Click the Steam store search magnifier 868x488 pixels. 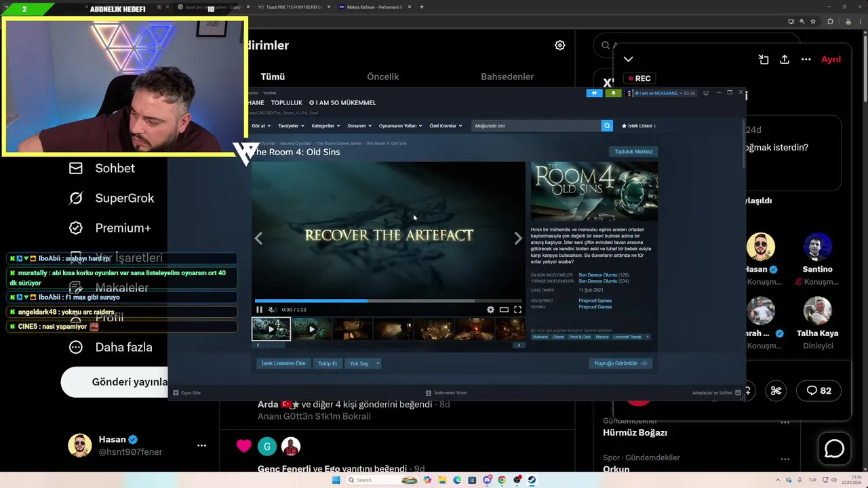coord(607,125)
